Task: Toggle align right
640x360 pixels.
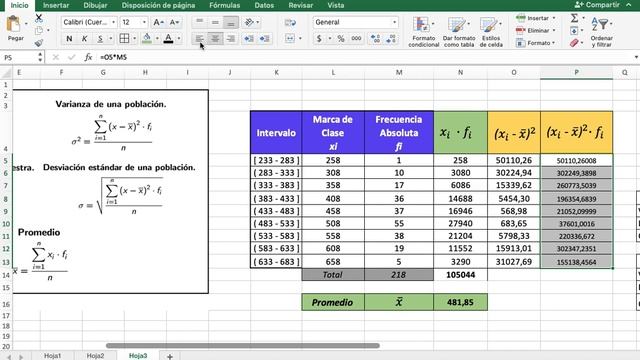Action: 231,39
